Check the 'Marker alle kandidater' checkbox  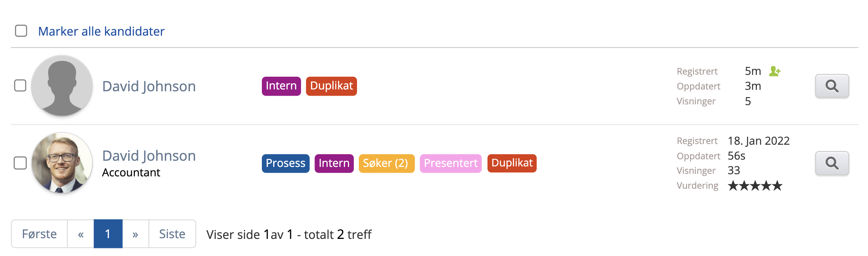[21, 31]
